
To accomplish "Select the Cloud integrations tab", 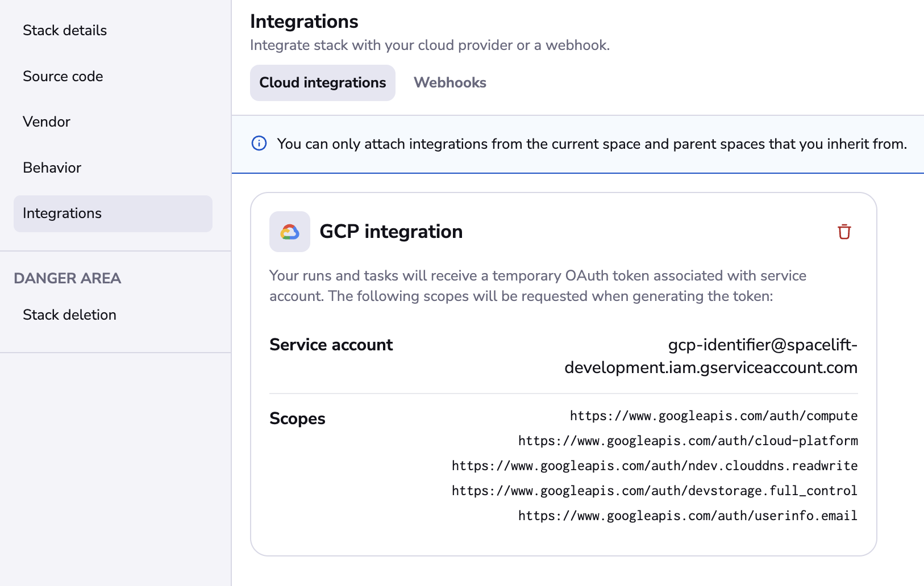I will (322, 82).
